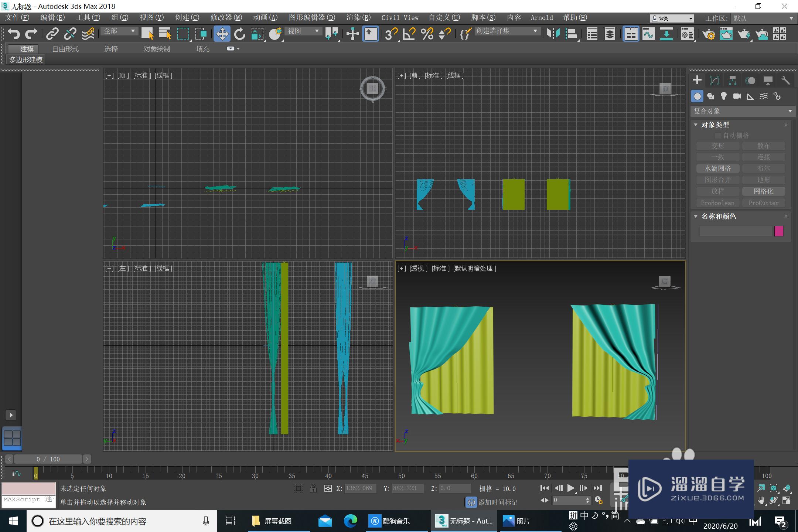Open the 渲染(R) menu
This screenshot has height=532, width=798.
pyautogui.click(x=358, y=18)
